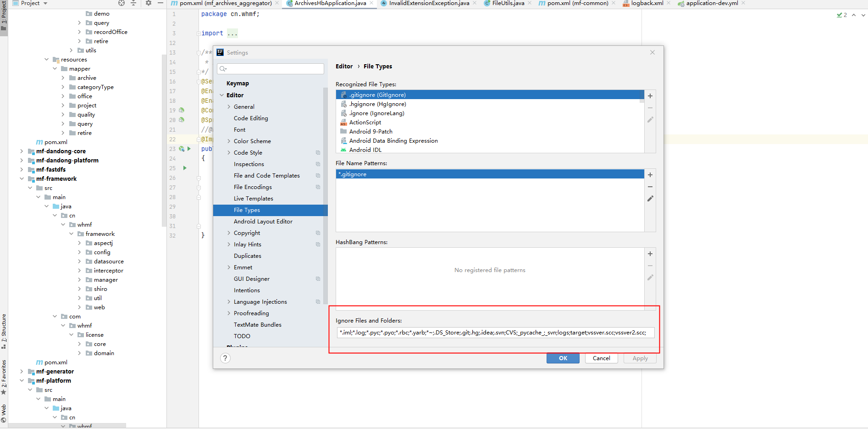The width and height of the screenshot is (868, 429).
Task: Collapse the mf-framework module in project tree
Action: (x=22, y=178)
